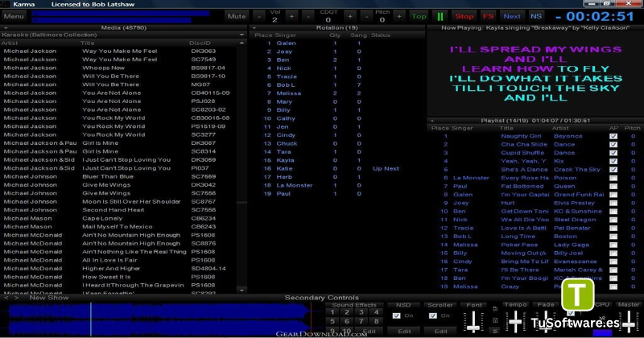
Task: Uncheck AP for Cha Cha Slide
Action: click(613, 145)
